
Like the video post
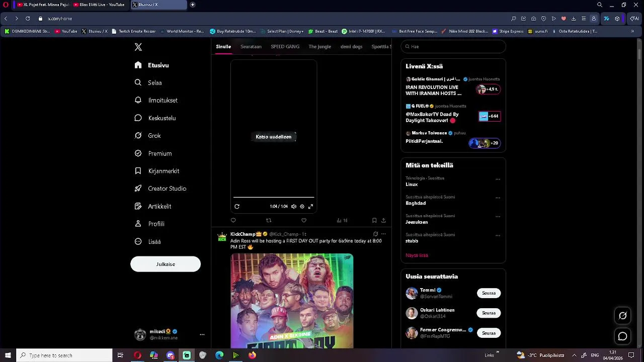point(304,220)
